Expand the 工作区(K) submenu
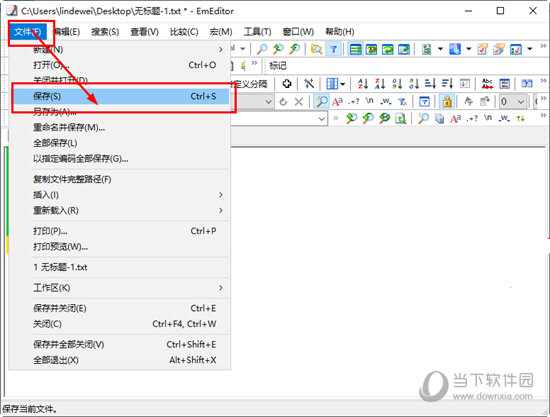The image size is (550, 417). pos(120,288)
